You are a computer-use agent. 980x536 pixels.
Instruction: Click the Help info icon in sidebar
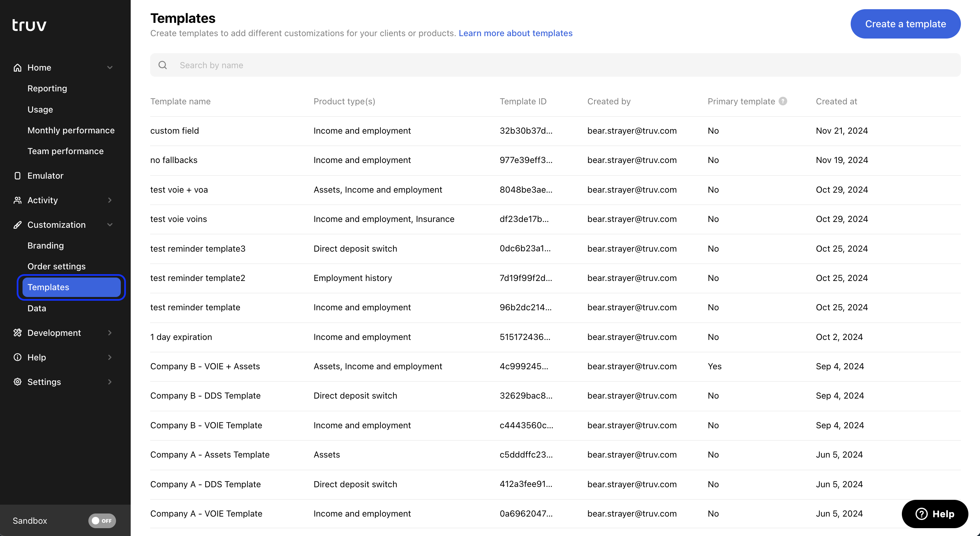17,357
